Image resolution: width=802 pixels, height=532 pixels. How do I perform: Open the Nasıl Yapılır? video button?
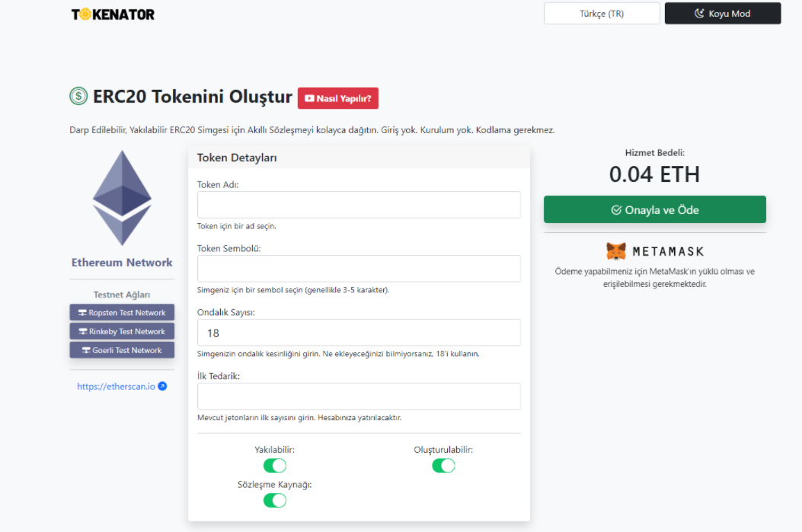(338, 98)
